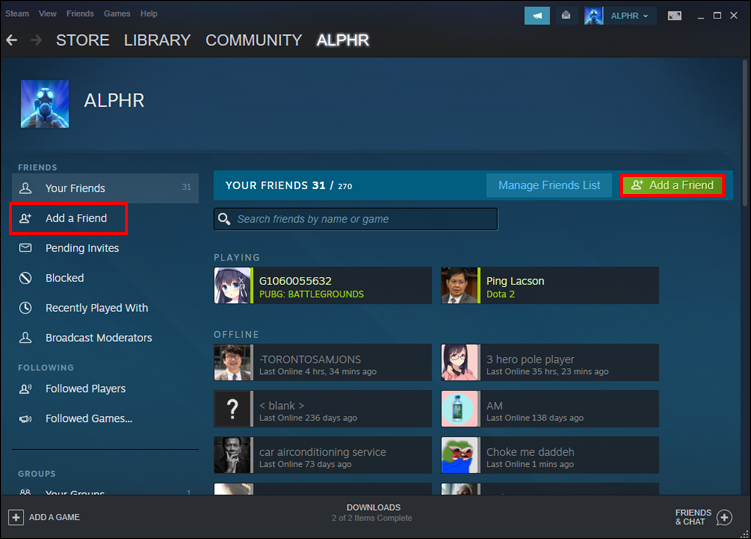Open AM's water bottle avatar

459,409
